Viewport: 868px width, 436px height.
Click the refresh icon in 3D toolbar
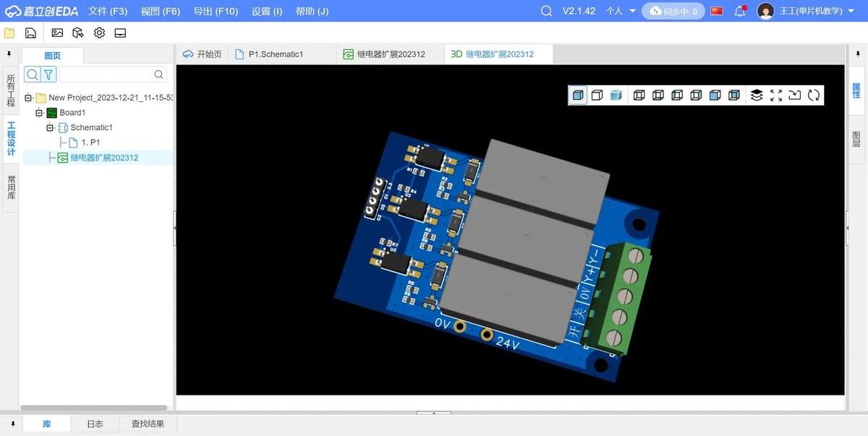tap(814, 95)
